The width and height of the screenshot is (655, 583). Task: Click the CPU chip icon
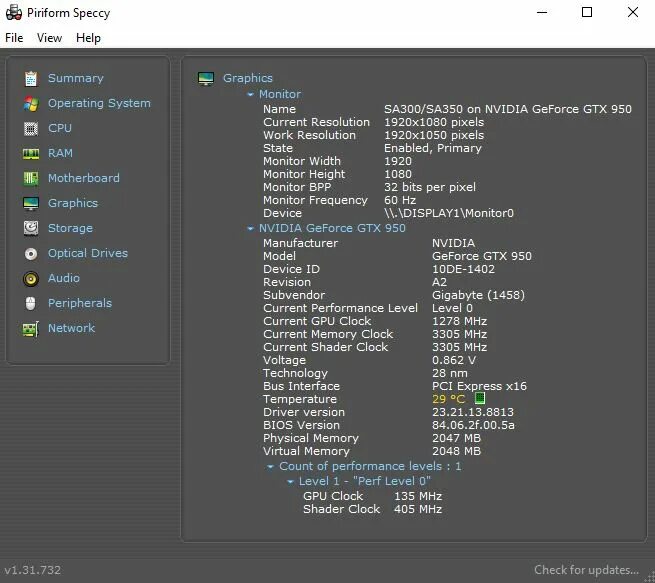click(x=31, y=129)
